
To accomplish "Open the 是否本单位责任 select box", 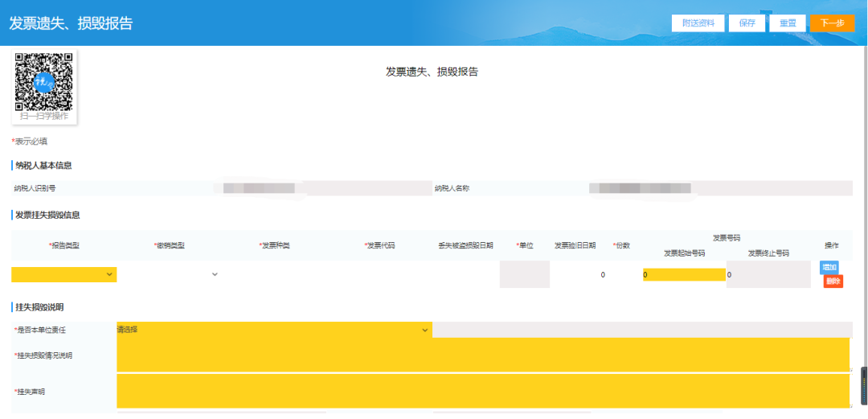I will click(x=274, y=330).
